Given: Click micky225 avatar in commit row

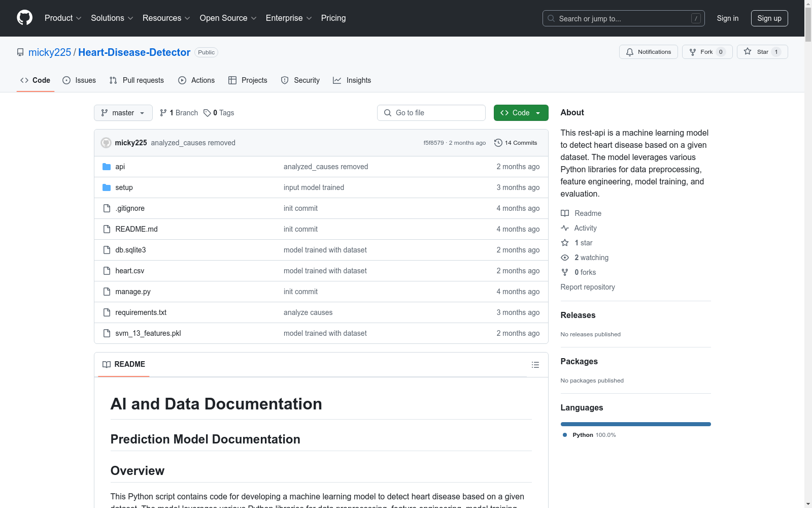Looking at the screenshot, I should (106, 143).
